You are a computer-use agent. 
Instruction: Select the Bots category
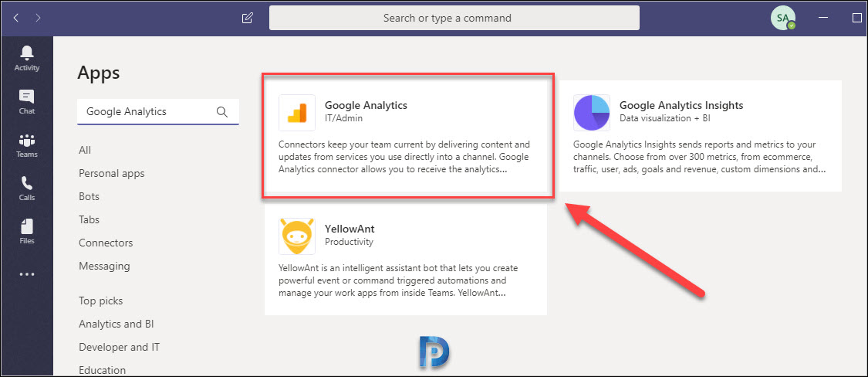(x=90, y=196)
